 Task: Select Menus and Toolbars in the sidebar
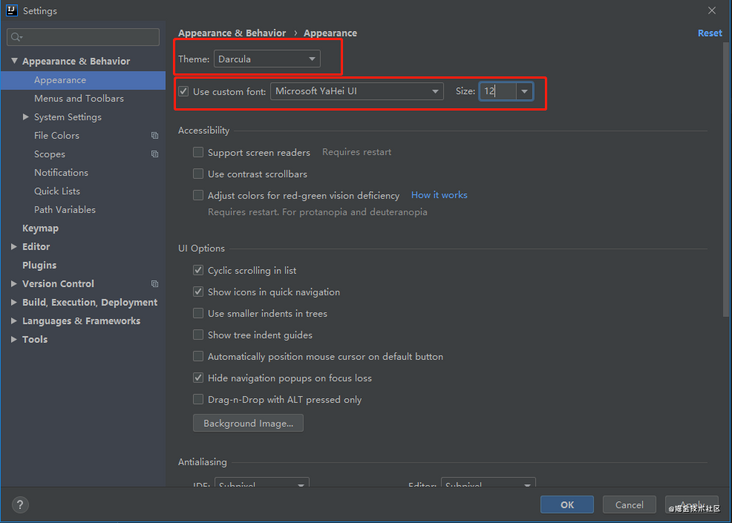coord(79,99)
